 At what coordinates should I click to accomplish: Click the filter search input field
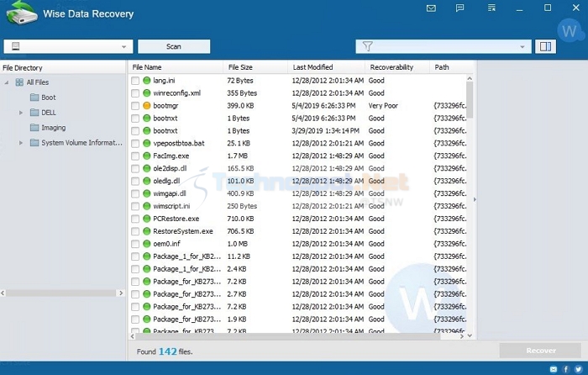444,46
